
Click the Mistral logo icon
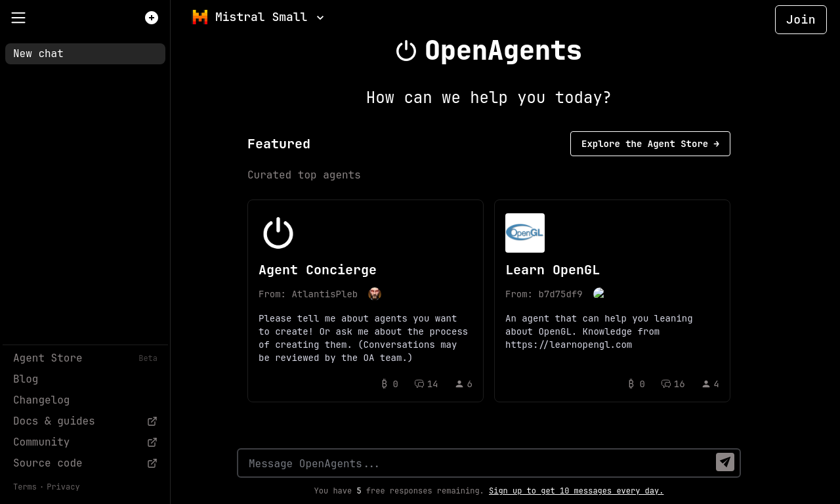199,16
